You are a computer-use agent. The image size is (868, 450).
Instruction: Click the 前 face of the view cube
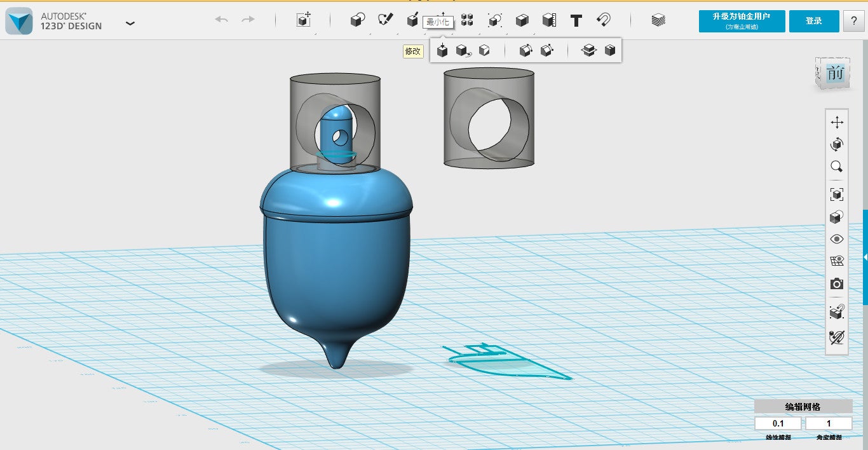(835, 74)
